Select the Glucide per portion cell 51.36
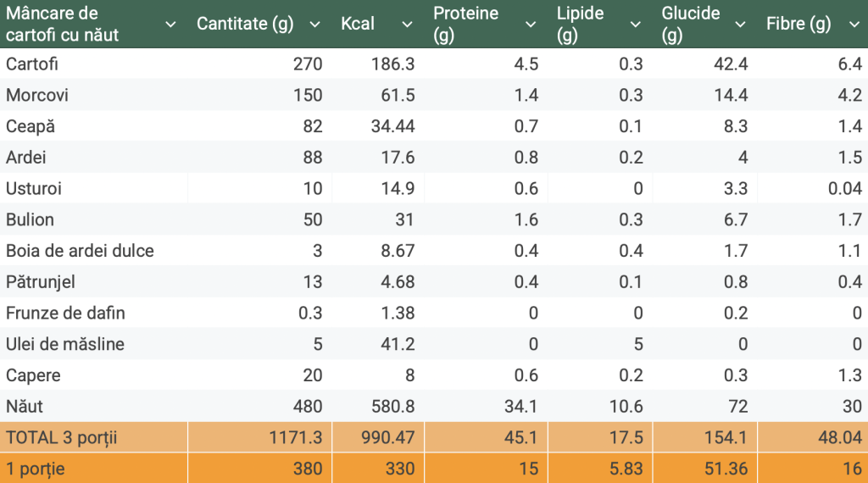Image resolution: width=868 pixels, height=483 pixels. click(x=725, y=468)
